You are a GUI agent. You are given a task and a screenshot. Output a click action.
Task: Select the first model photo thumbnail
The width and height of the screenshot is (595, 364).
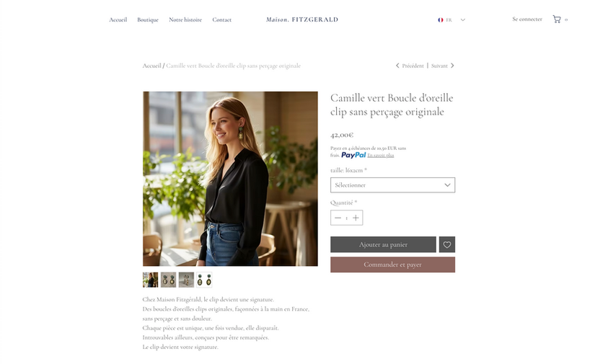pyautogui.click(x=150, y=280)
